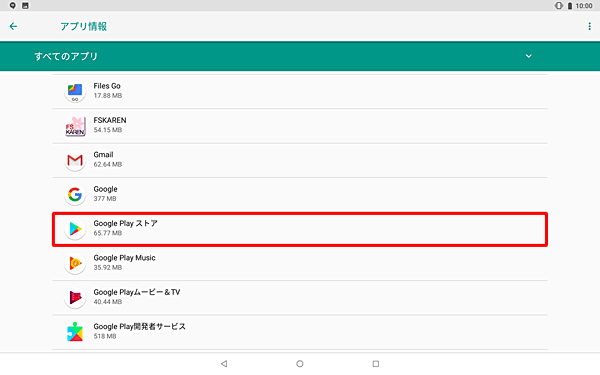
Task: Tap the Android home navigation button
Action: tap(300, 364)
